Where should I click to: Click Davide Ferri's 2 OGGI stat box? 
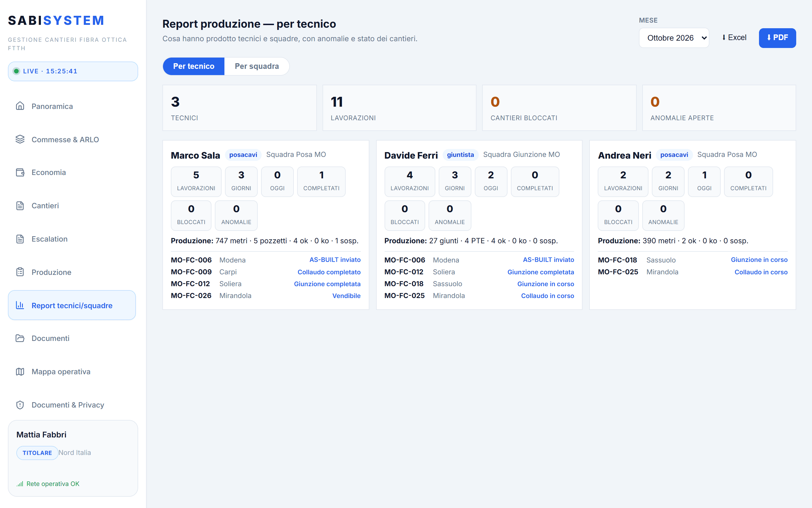491,182
